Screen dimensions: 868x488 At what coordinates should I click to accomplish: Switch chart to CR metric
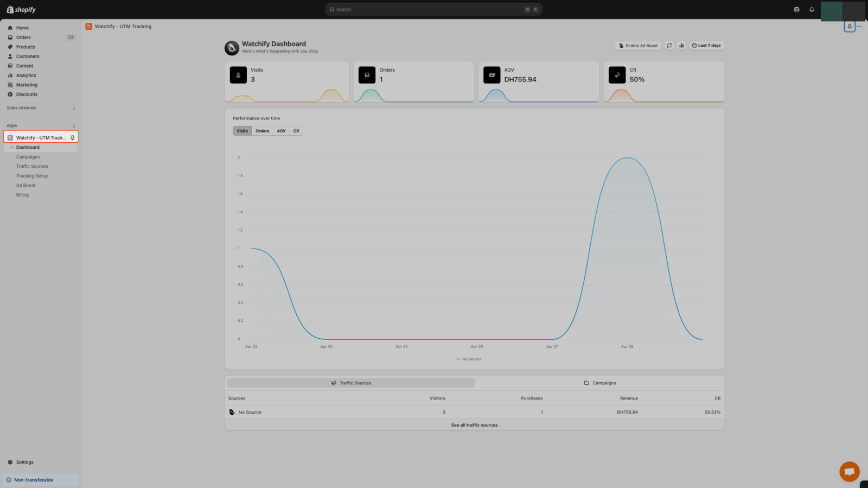pyautogui.click(x=296, y=131)
